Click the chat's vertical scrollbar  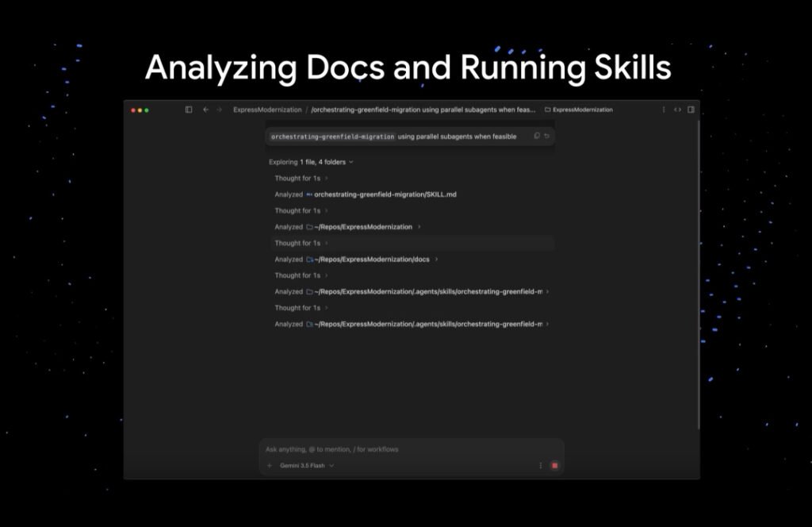point(699,275)
